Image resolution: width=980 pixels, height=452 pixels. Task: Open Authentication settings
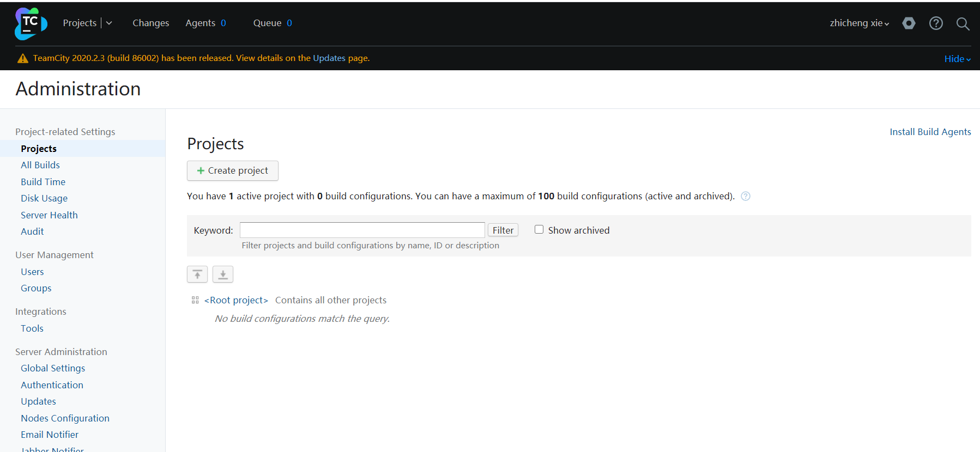pos(52,385)
